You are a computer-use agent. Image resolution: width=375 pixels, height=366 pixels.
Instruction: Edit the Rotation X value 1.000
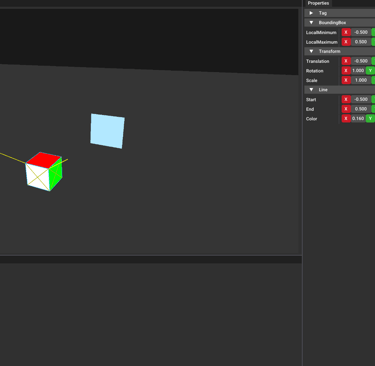point(358,71)
